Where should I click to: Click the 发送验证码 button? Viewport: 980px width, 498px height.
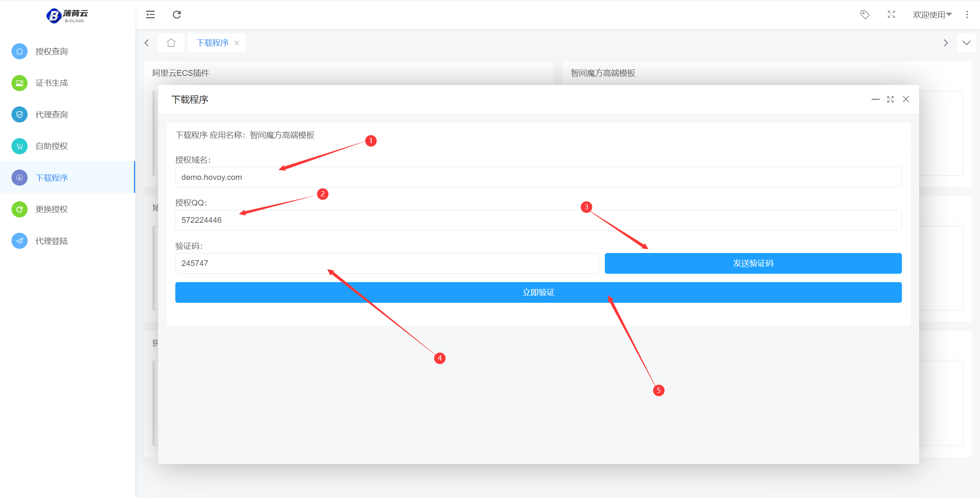(x=753, y=263)
